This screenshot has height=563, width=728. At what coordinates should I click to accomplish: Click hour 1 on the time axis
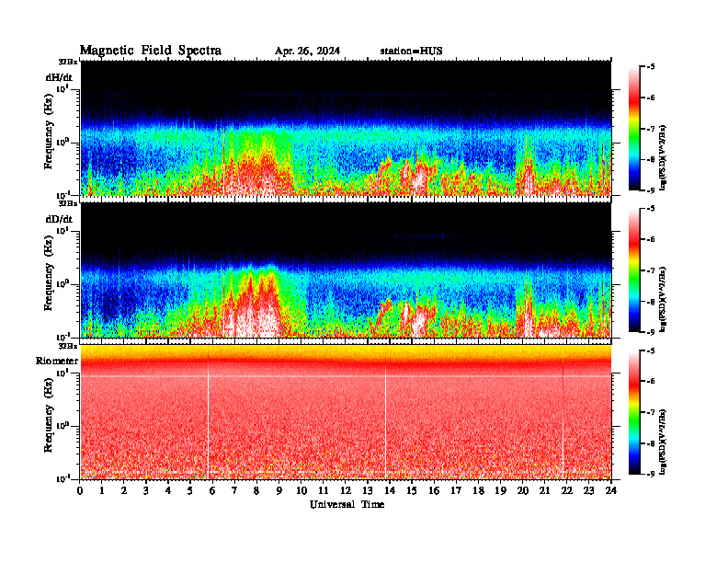pos(102,490)
